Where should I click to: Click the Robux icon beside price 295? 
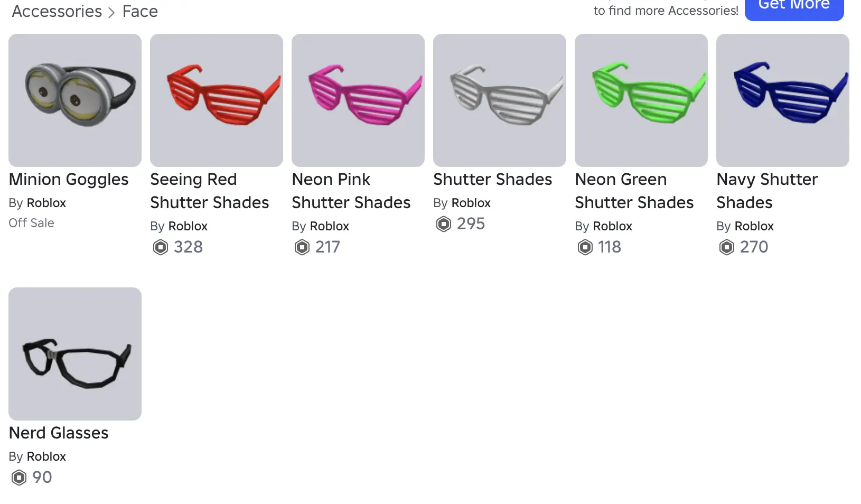point(444,224)
